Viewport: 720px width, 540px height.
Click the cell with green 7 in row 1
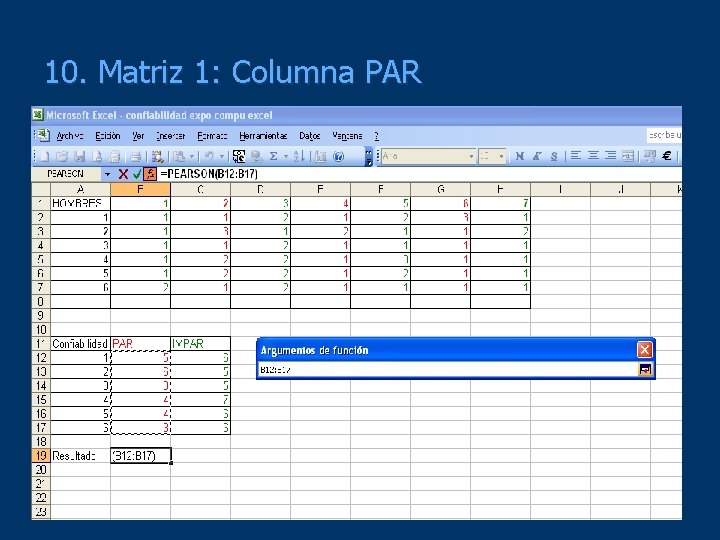[501, 203]
